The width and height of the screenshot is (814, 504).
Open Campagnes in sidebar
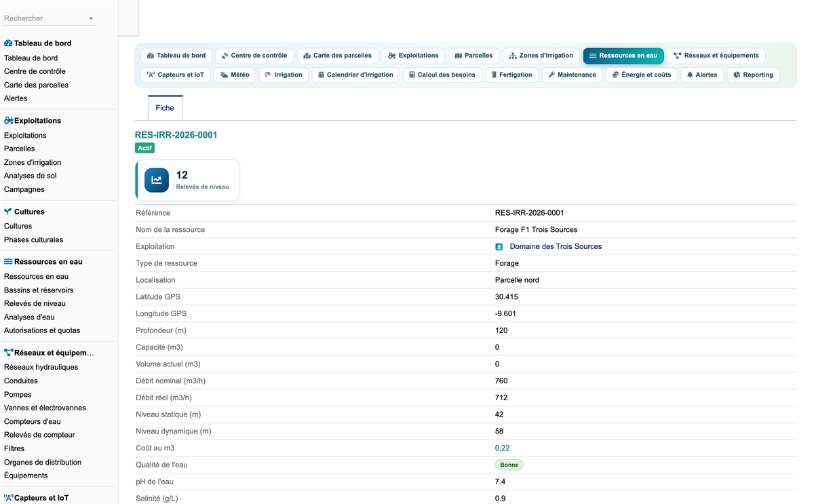24,190
